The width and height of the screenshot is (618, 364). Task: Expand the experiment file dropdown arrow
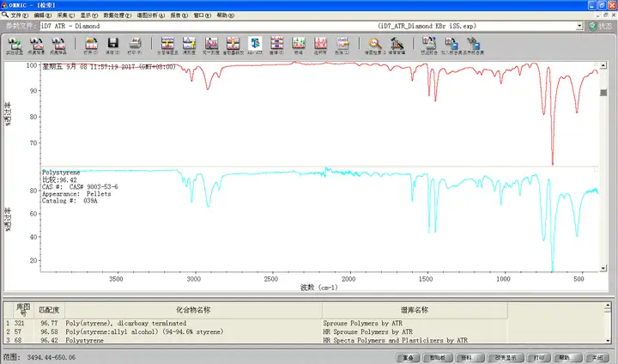(579, 26)
